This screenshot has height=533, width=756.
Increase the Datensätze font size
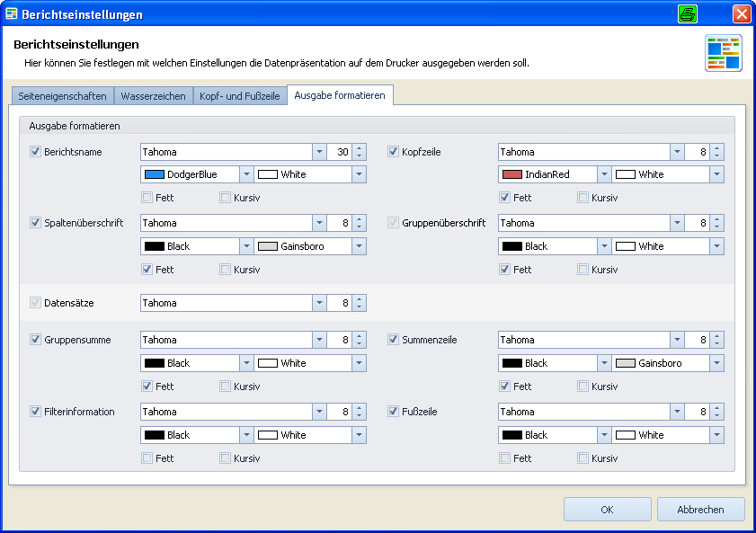(x=360, y=299)
